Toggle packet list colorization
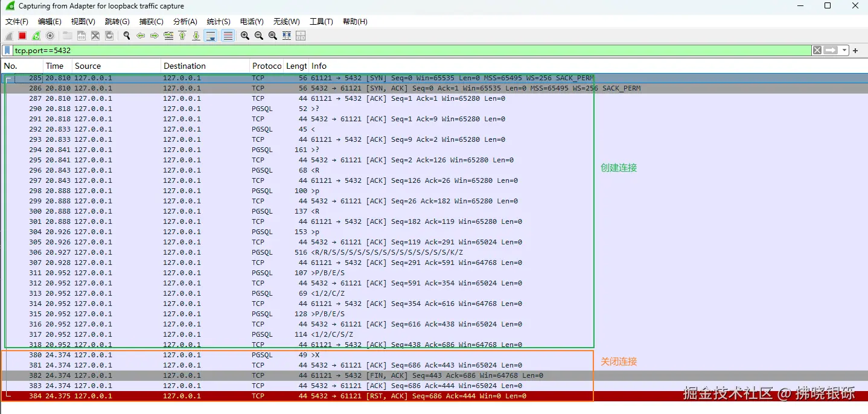868x414 pixels. [x=228, y=36]
